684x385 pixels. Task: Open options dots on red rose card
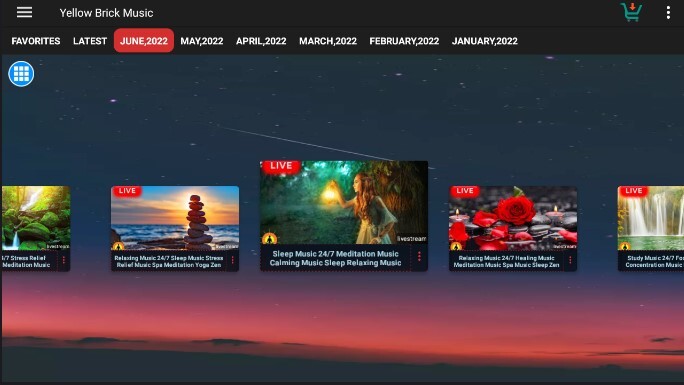tap(570, 260)
